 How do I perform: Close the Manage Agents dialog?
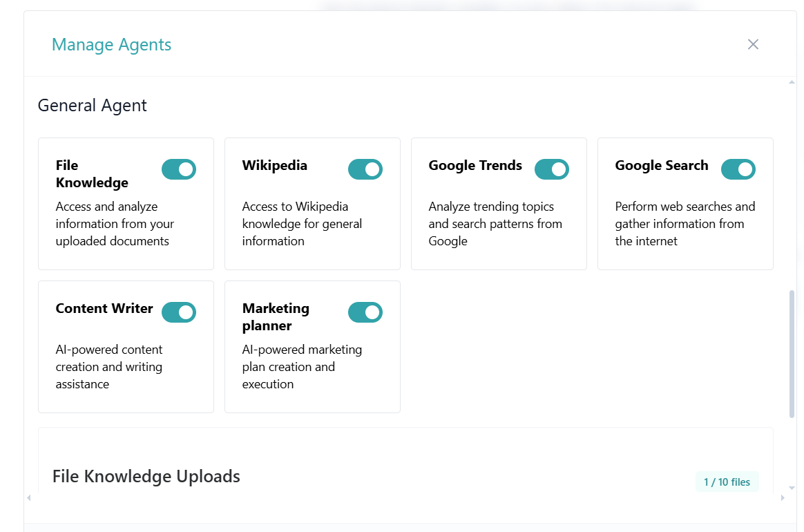(x=753, y=44)
